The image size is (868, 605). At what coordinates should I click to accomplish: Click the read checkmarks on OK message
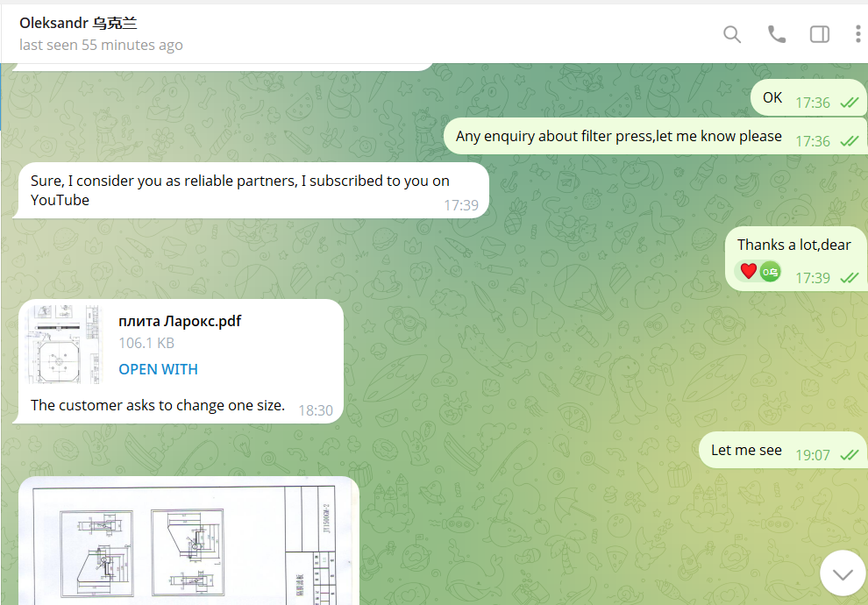pos(849,103)
